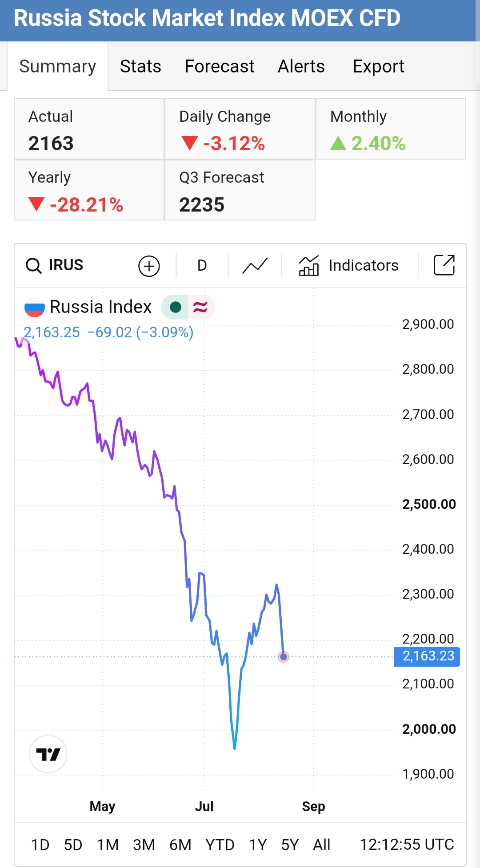The width and height of the screenshot is (480, 868).
Task: Click the 2,163.23 current price label
Action: [427, 656]
